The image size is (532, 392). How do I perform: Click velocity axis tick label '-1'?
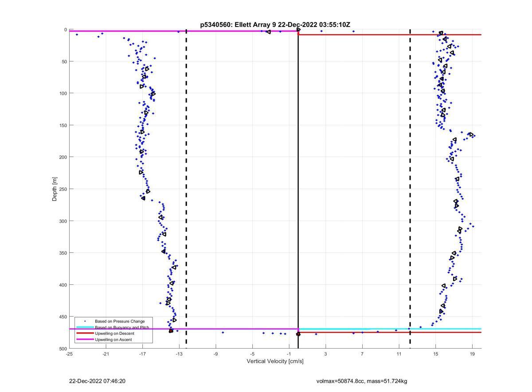[x=289, y=353]
